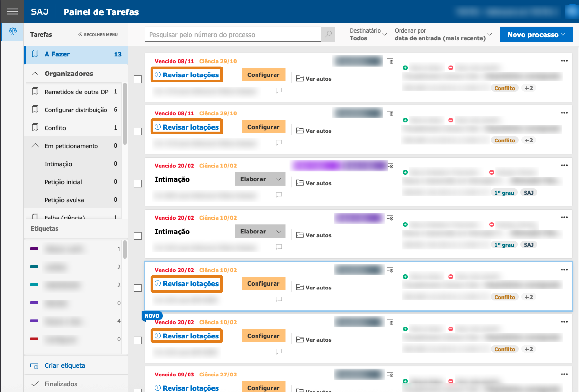Image resolution: width=579 pixels, height=392 pixels.
Task: Tick checkbox of first Vencido 08/11 card
Action: (x=138, y=79)
